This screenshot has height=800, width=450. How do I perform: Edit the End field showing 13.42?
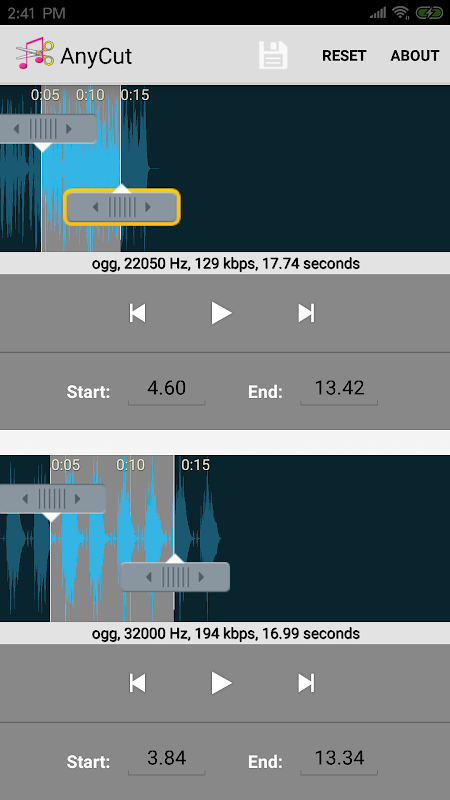[x=339, y=389]
